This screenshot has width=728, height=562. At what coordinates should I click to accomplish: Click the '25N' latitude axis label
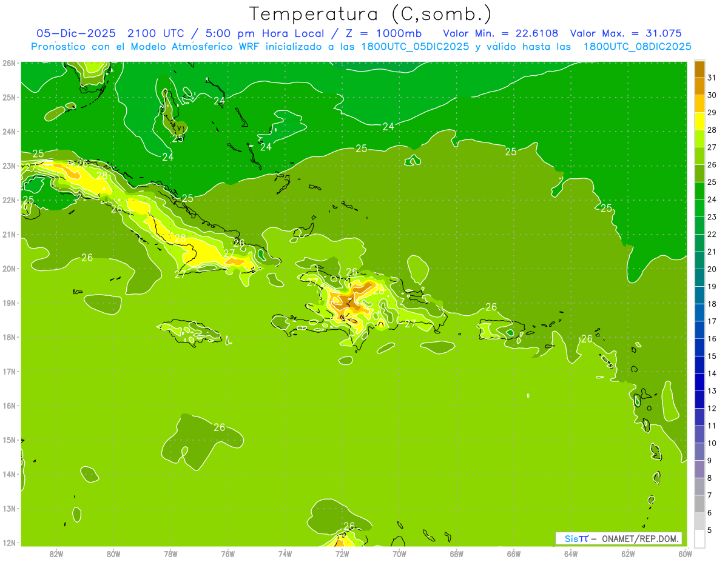(8, 97)
